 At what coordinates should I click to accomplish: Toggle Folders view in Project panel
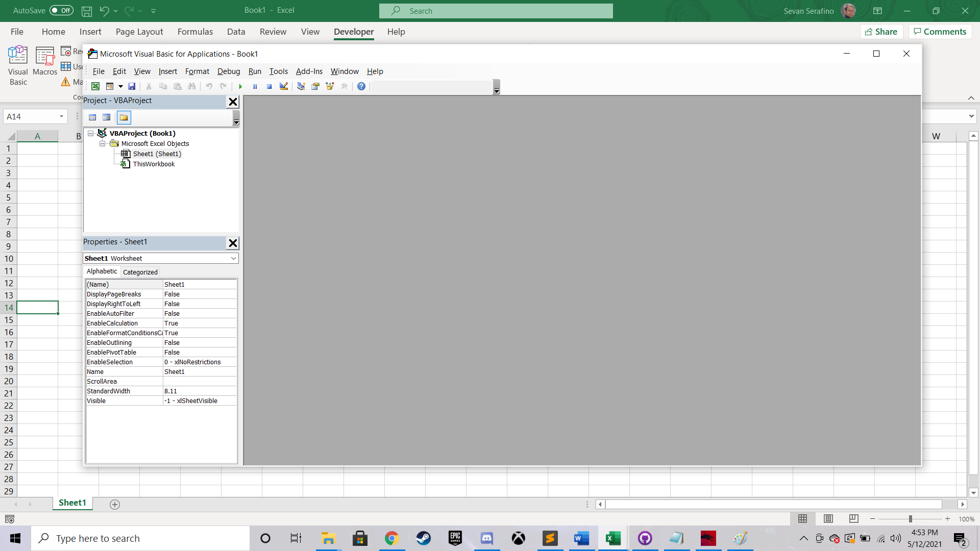[124, 117]
